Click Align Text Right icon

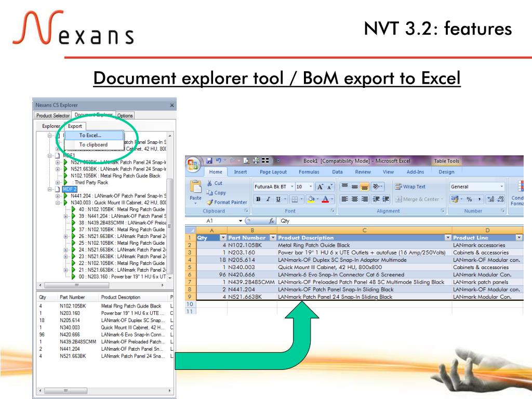[x=364, y=199]
